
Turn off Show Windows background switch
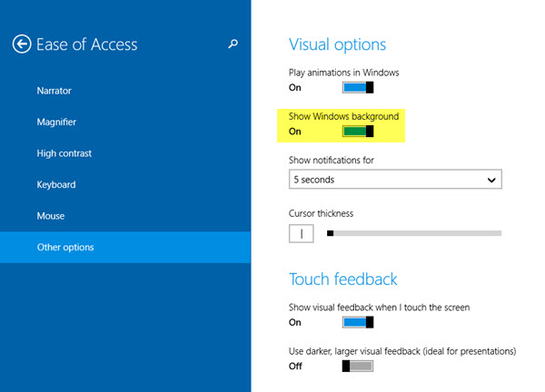pos(358,132)
